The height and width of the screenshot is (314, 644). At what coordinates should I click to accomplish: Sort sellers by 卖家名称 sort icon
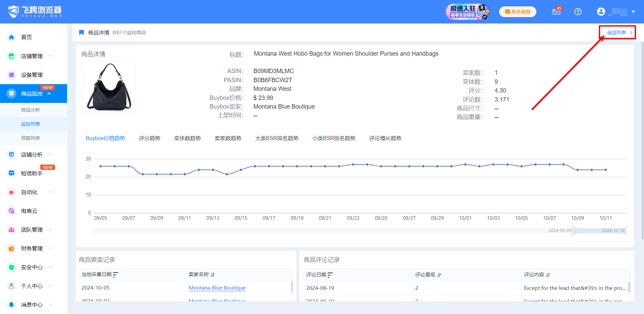coord(213,275)
